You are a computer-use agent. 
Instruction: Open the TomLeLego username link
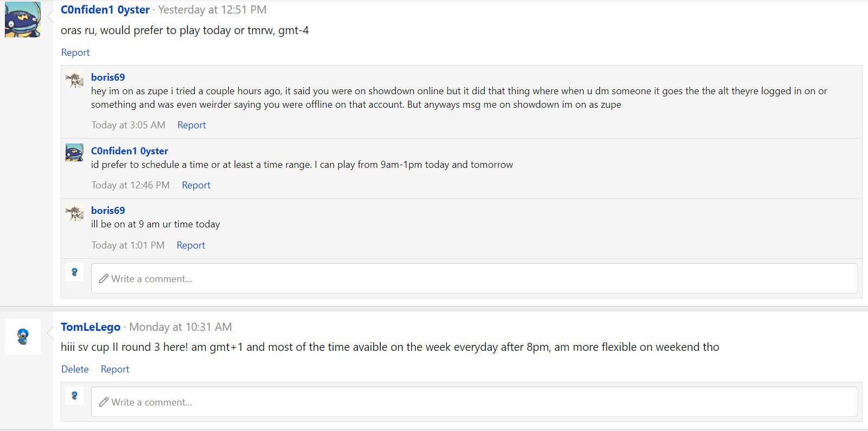click(x=90, y=327)
